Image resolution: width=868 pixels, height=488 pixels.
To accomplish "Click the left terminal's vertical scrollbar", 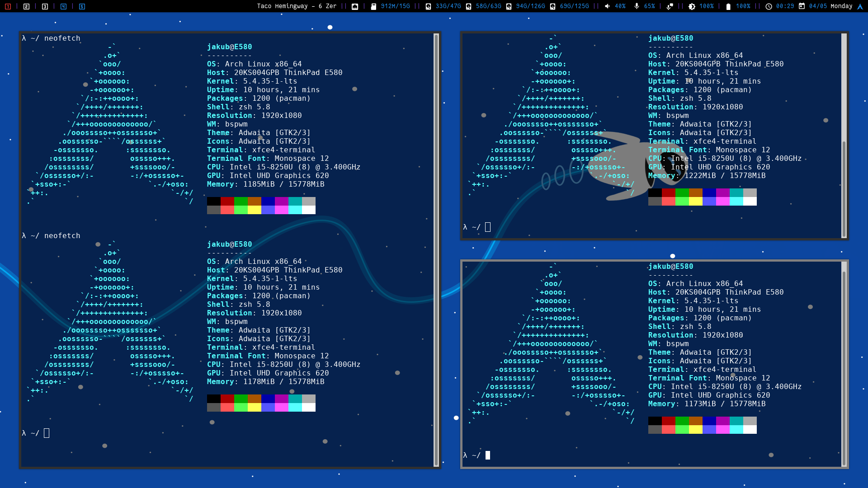I will coord(436,250).
